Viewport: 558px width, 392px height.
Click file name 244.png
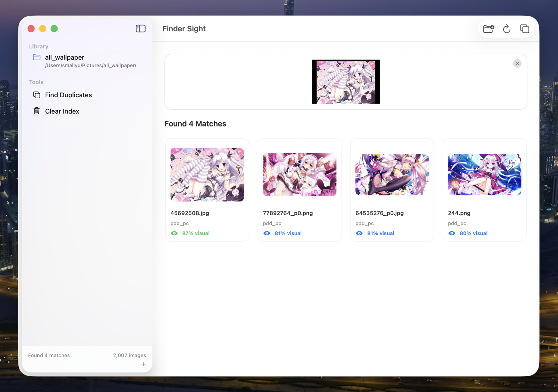(459, 213)
